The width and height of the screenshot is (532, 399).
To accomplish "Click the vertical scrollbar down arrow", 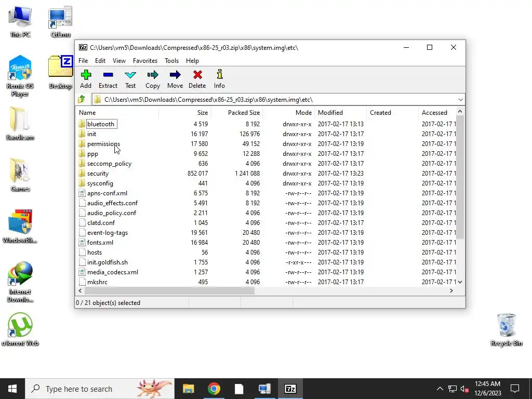I will [x=460, y=282].
